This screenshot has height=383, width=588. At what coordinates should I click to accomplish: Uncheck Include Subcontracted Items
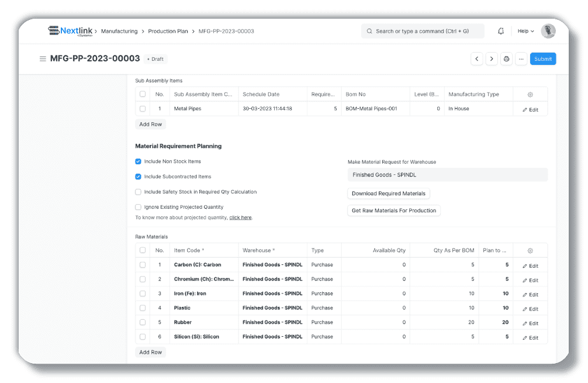point(138,177)
